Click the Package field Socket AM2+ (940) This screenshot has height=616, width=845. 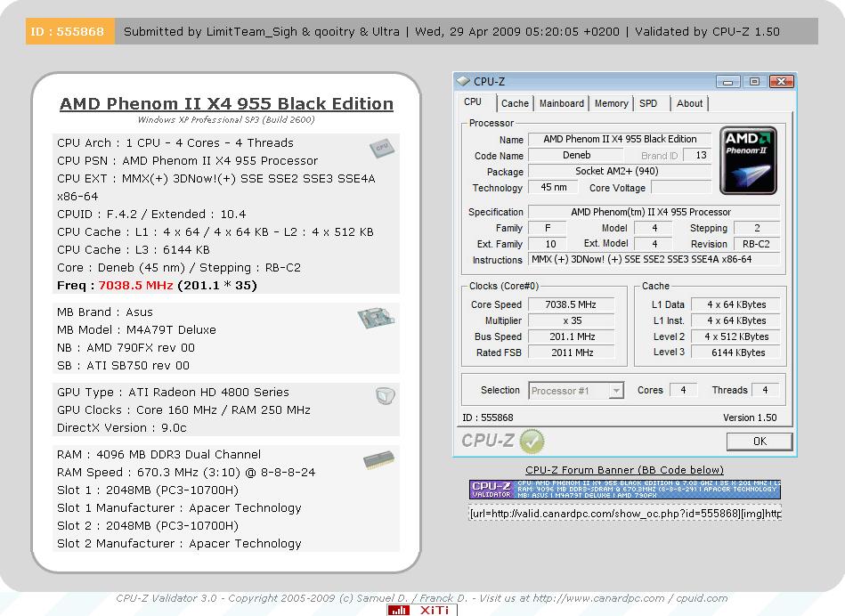pos(620,172)
